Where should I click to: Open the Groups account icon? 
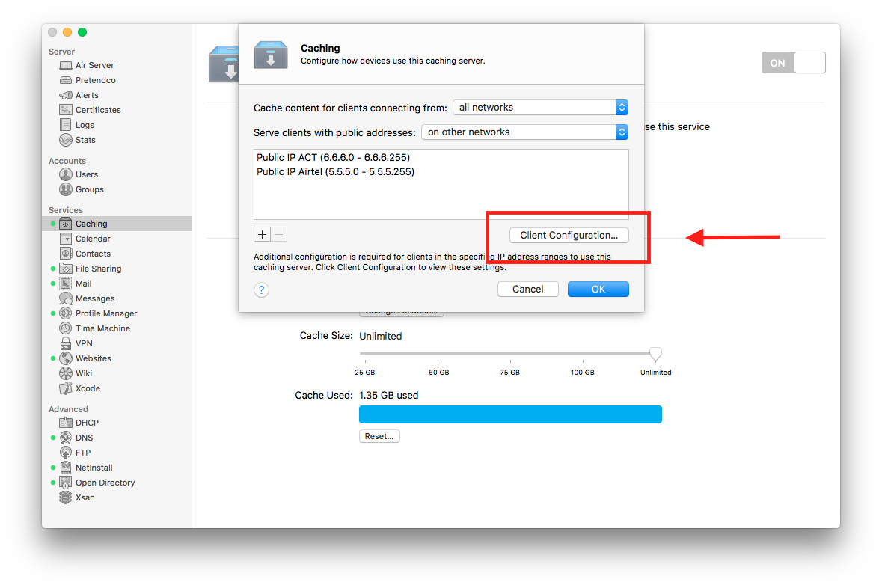pyautogui.click(x=66, y=189)
